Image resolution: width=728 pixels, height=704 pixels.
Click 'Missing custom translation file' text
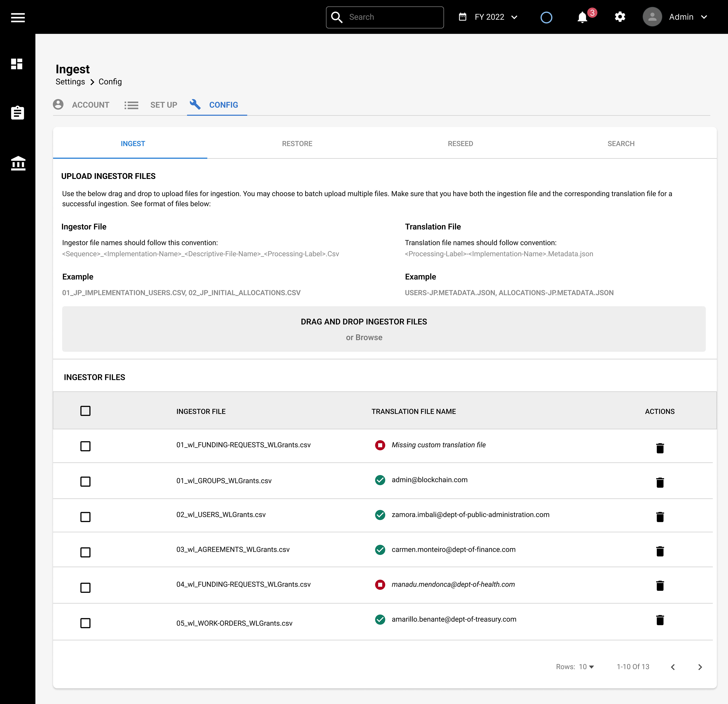pyautogui.click(x=439, y=445)
